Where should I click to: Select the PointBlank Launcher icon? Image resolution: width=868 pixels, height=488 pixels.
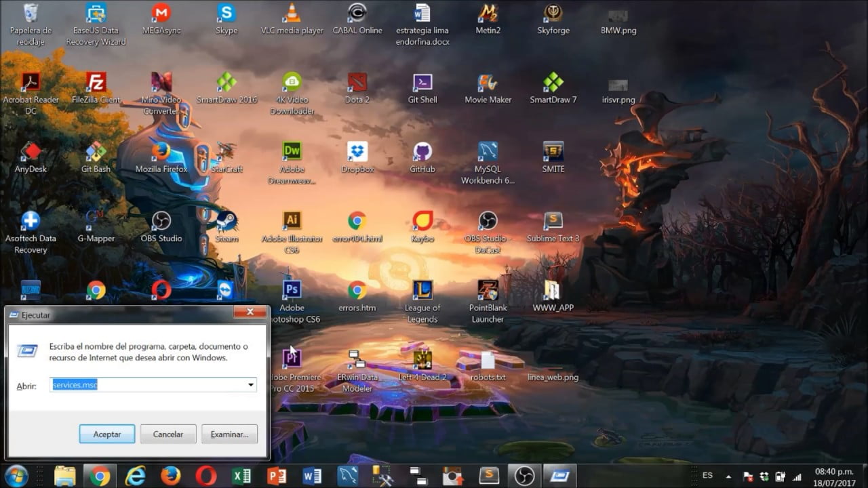point(488,302)
